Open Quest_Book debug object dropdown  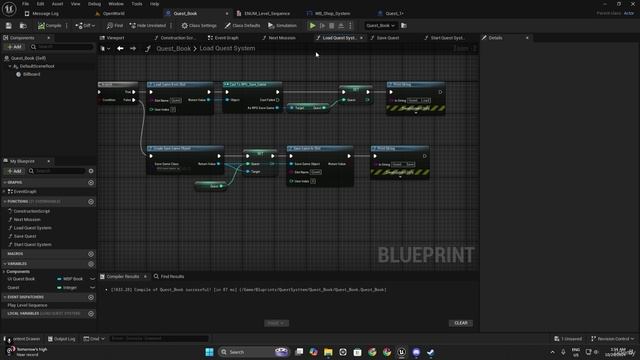tap(380, 26)
